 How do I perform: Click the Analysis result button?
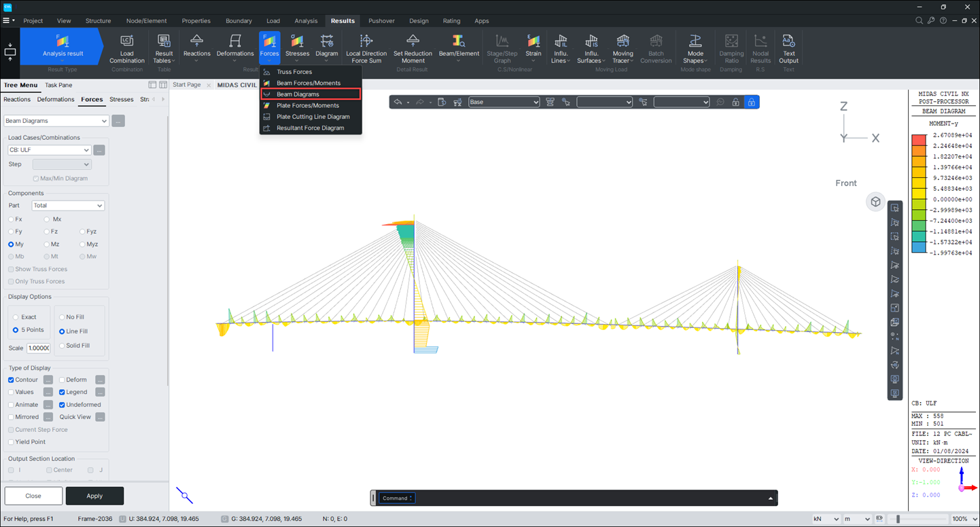[63, 47]
